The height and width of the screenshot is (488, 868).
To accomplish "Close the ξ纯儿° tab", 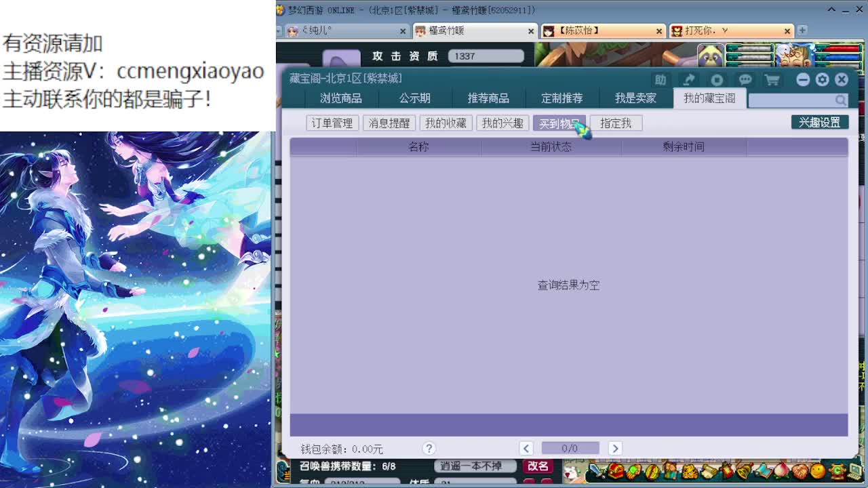I will (403, 31).
